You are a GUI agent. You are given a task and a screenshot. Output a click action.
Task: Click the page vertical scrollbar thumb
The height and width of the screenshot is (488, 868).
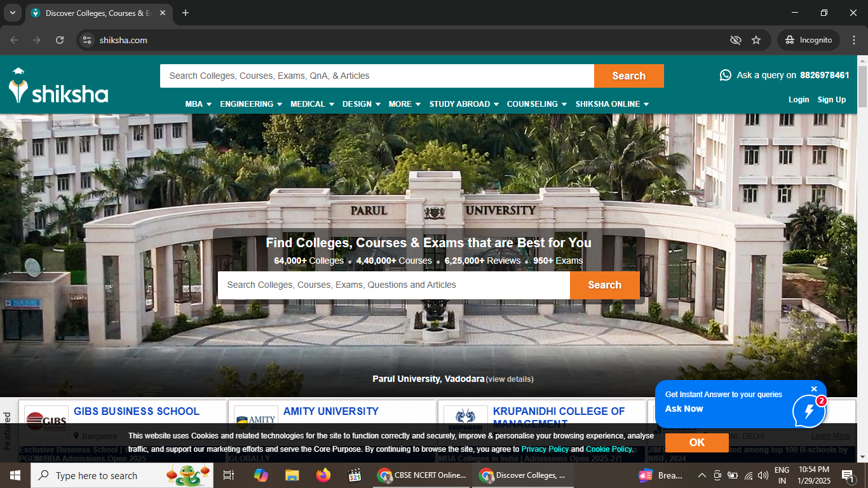tap(862, 86)
